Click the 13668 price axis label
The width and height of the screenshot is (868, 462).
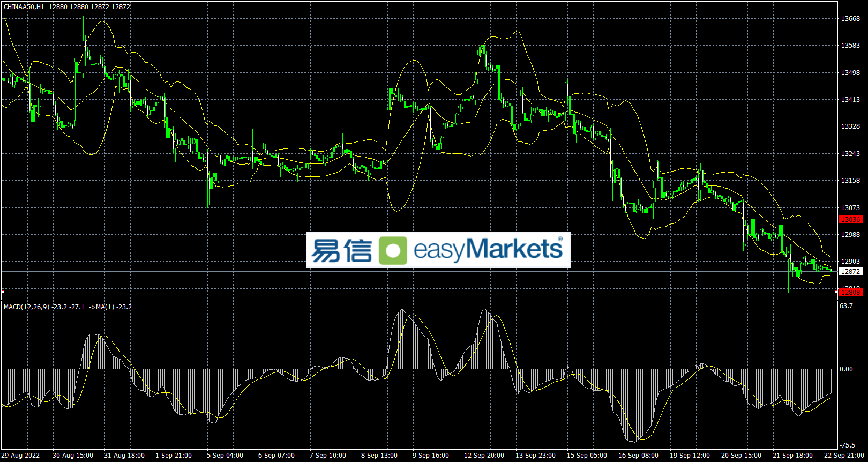click(x=850, y=19)
